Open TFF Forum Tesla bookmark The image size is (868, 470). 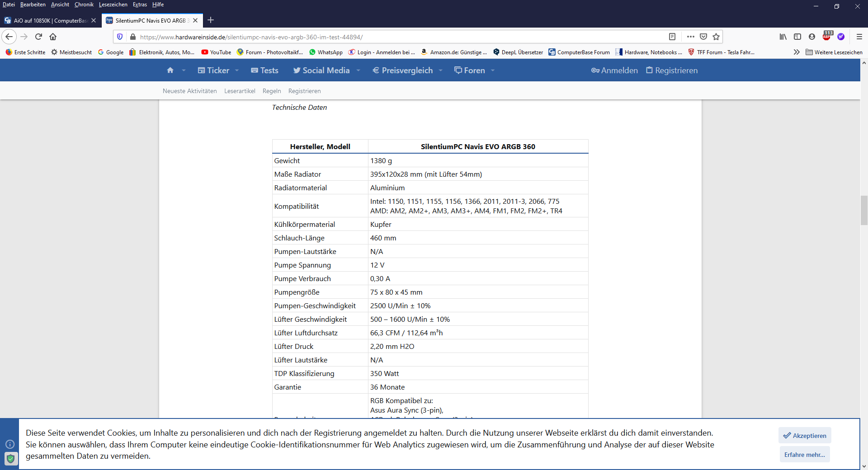pos(721,52)
